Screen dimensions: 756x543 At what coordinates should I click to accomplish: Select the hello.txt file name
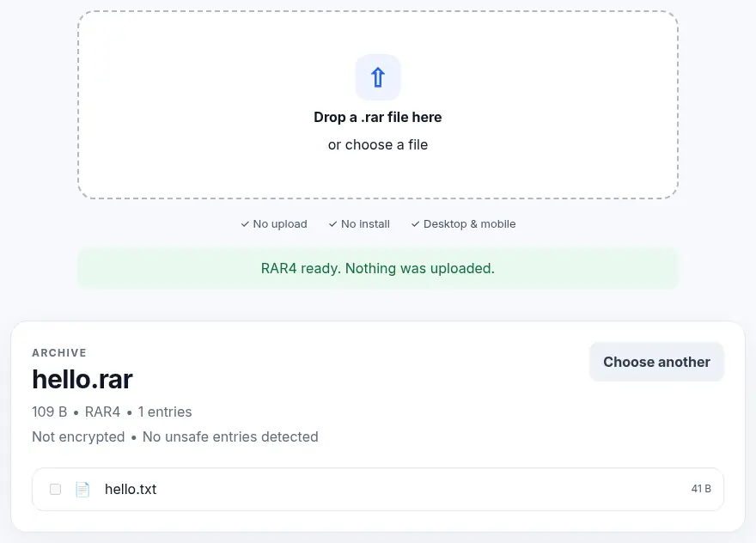pyautogui.click(x=131, y=489)
